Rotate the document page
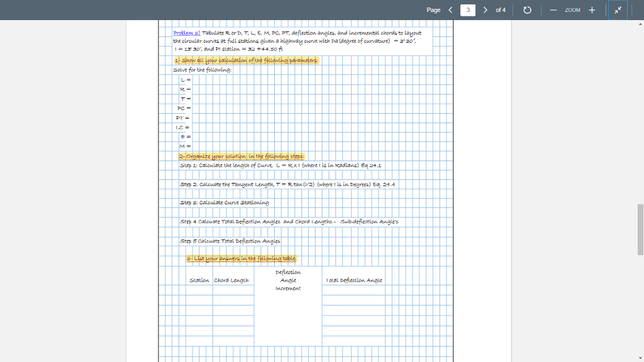 click(x=527, y=10)
